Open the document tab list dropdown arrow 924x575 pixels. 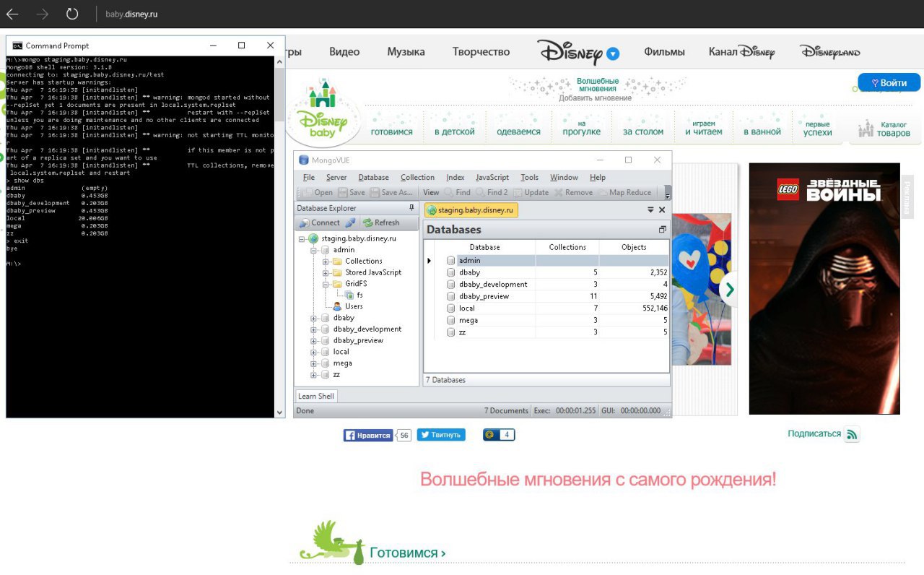[x=650, y=210]
